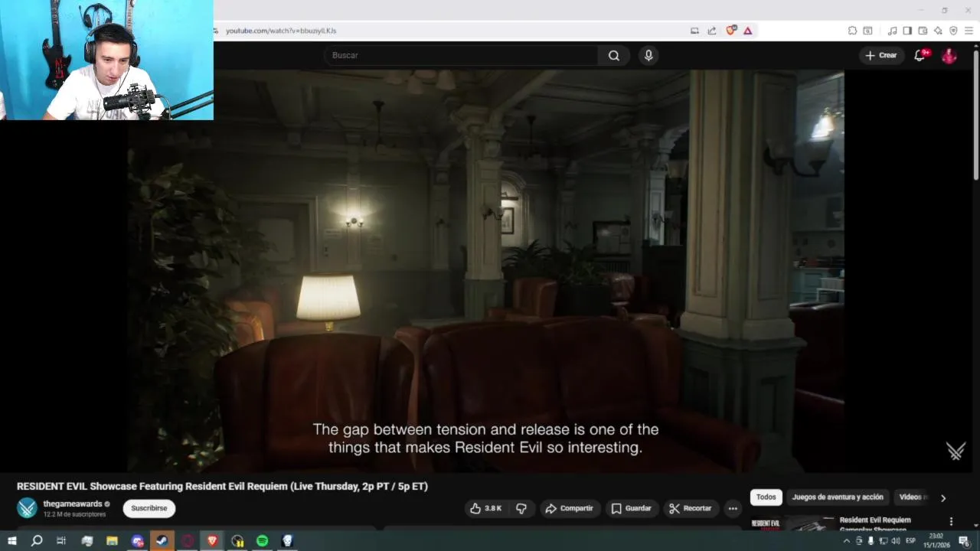Open the three-dot more actions menu
This screenshot has width=980, height=551.
[733, 508]
